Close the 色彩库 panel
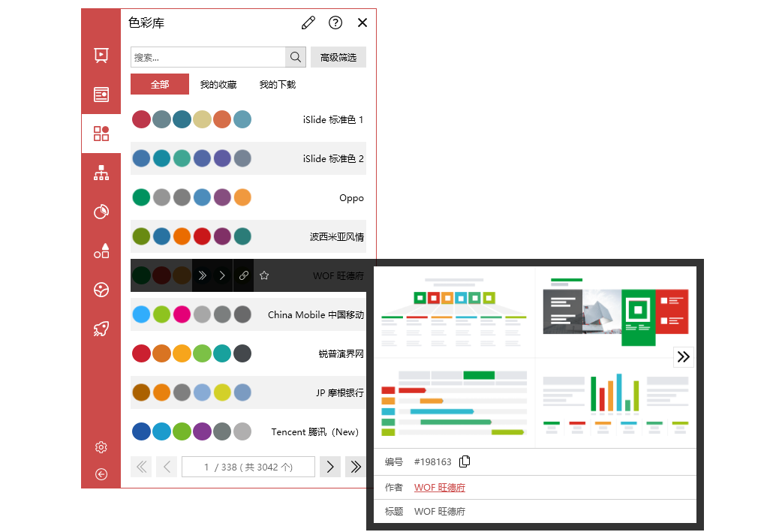The width and height of the screenshot is (776, 532). (x=362, y=23)
